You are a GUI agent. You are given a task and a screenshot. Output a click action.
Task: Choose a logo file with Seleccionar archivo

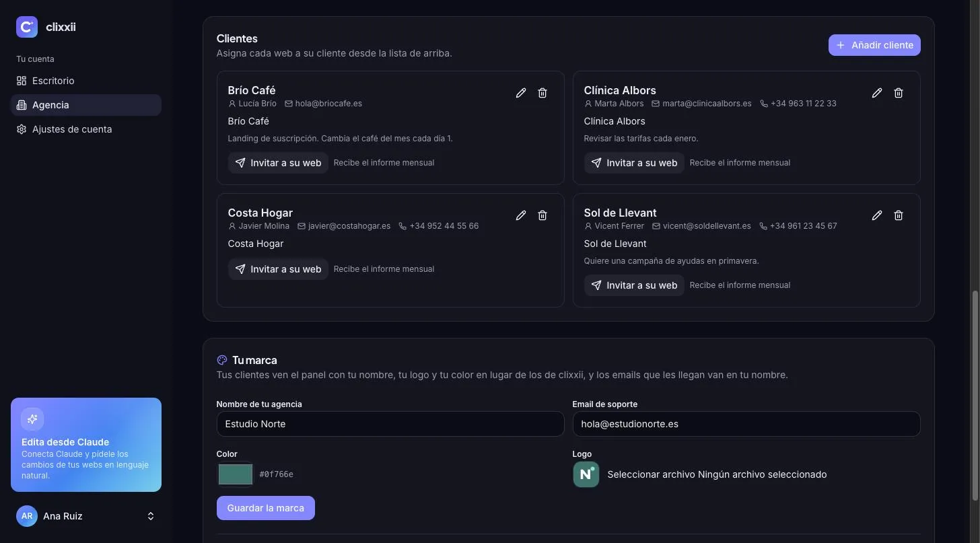tap(652, 474)
